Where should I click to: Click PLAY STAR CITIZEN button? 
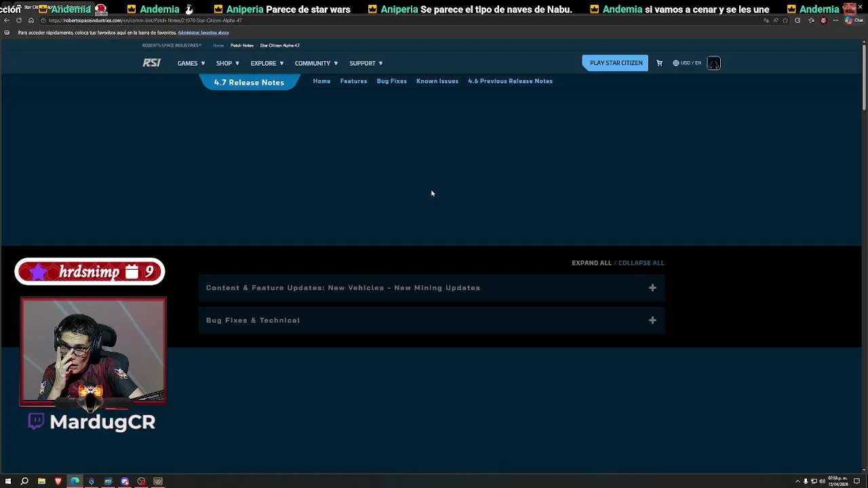[616, 63]
